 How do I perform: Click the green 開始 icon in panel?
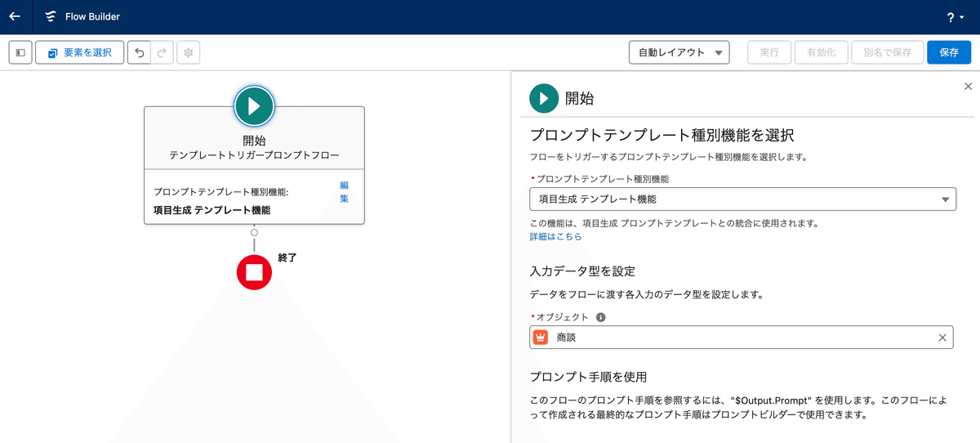[544, 99]
